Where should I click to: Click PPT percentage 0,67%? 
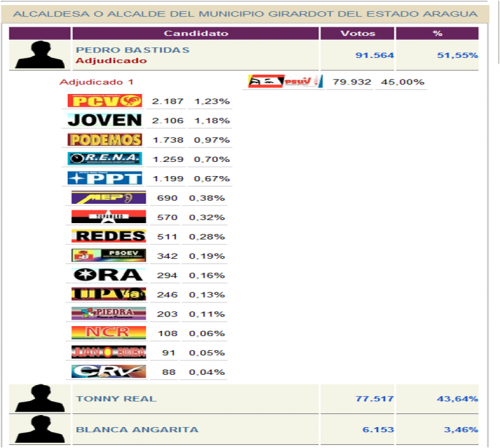tap(212, 179)
